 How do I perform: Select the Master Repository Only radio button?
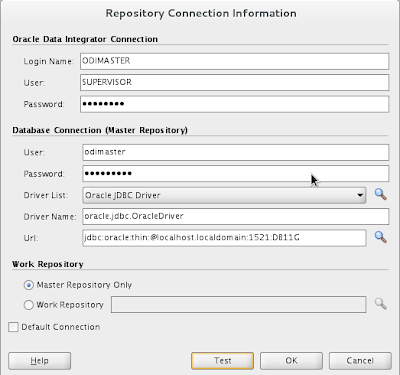[29, 285]
